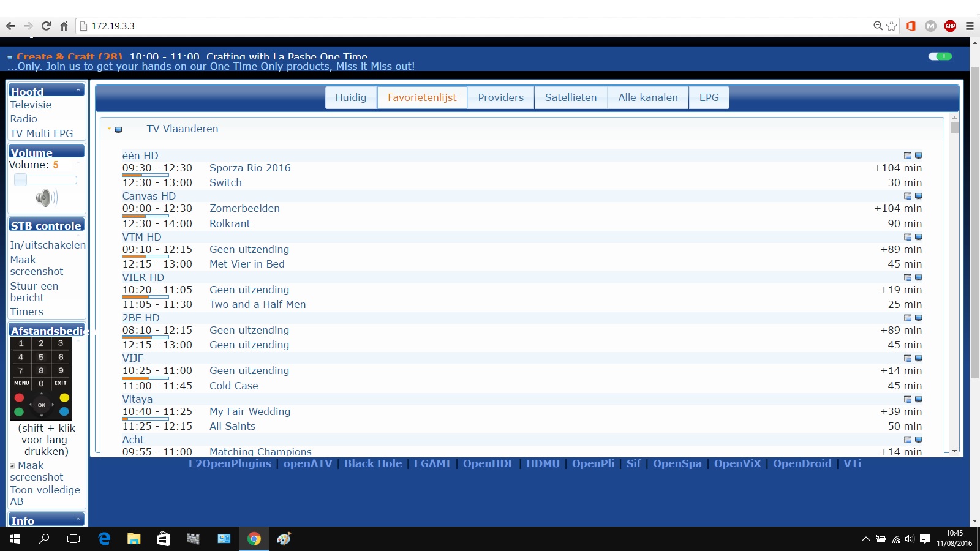Collapse the TV Vlaanderen bouquet
Viewport: 980px width, 551px height.
109,129
